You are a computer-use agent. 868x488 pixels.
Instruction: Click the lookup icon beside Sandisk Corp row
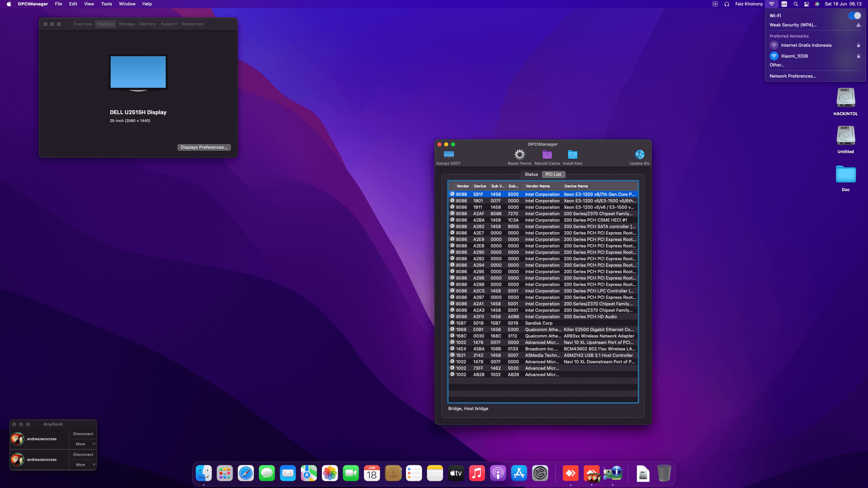(452, 323)
